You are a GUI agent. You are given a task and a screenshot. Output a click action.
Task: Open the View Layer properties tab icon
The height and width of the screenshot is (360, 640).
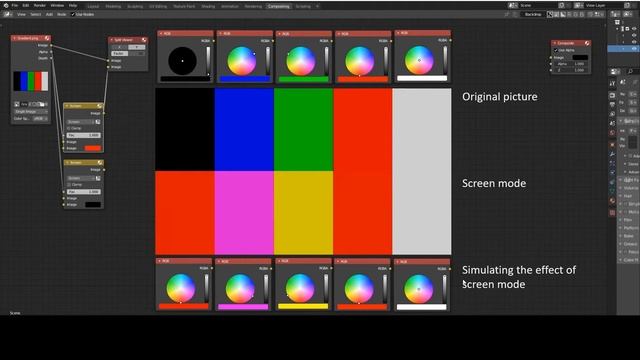tap(612, 114)
